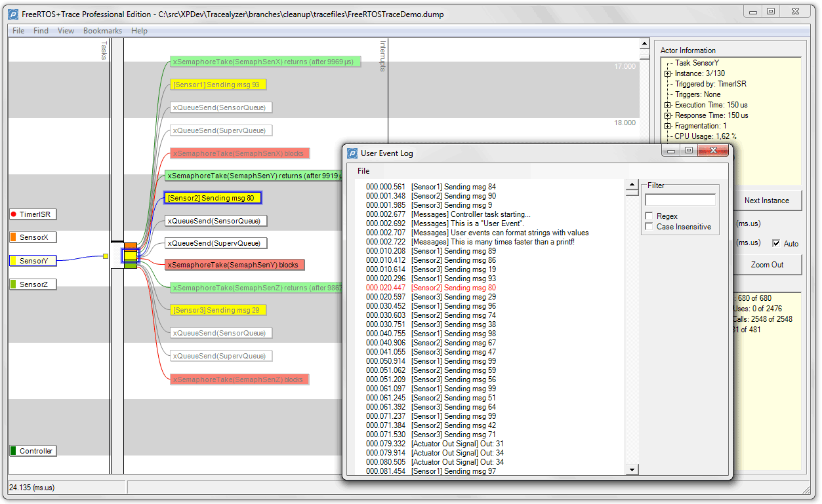
Task: Enable the Case Insensitive checkbox
Action: 649,227
